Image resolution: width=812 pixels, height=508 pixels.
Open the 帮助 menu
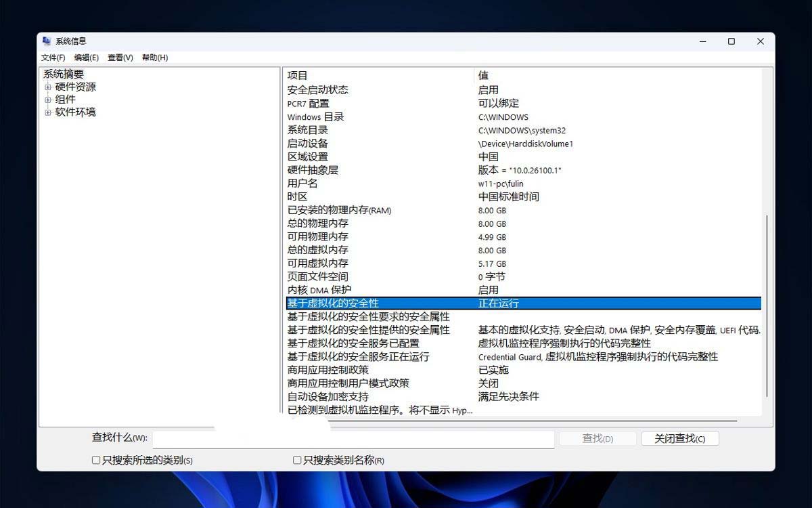(x=154, y=58)
